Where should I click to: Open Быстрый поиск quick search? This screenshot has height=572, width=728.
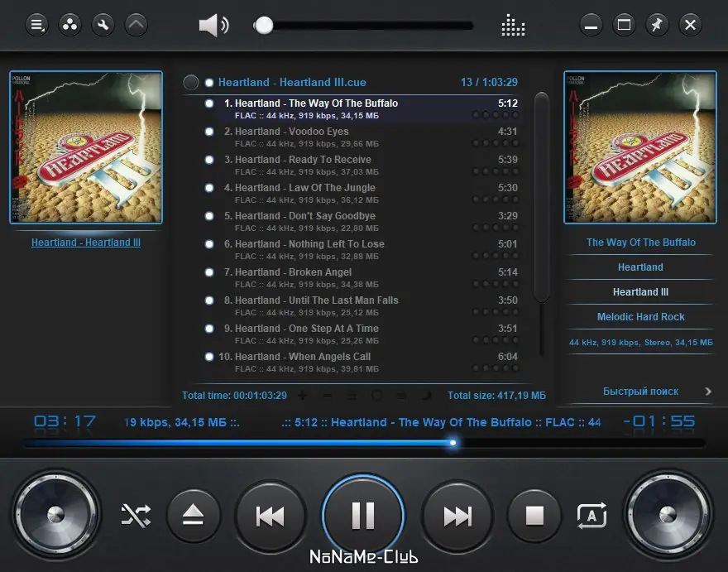tap(640, 392)
